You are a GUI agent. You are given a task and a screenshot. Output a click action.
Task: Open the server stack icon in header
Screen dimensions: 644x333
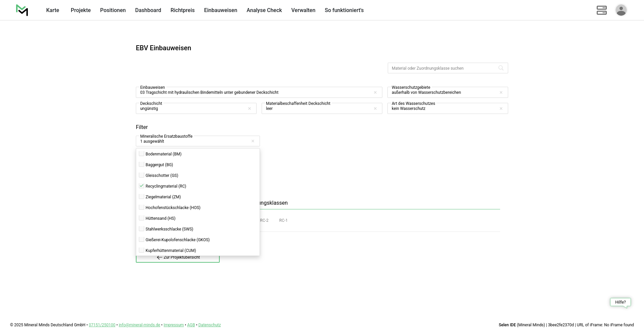click(x=601, y=10)
